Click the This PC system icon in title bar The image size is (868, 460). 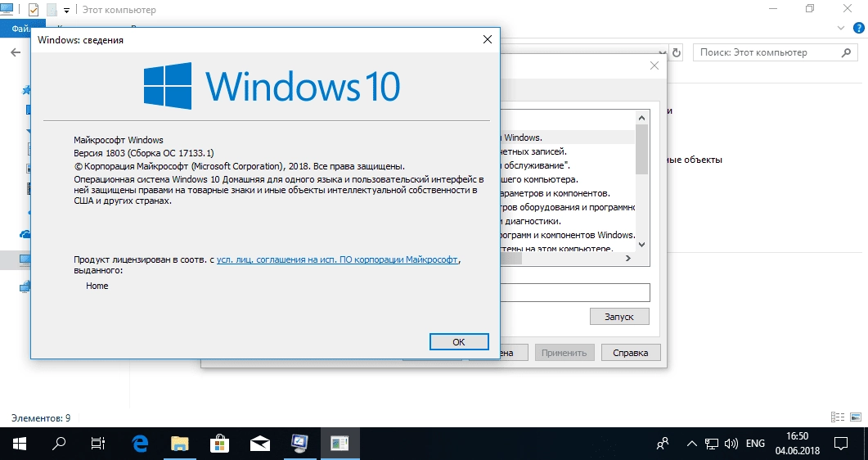tap(6, 9)
